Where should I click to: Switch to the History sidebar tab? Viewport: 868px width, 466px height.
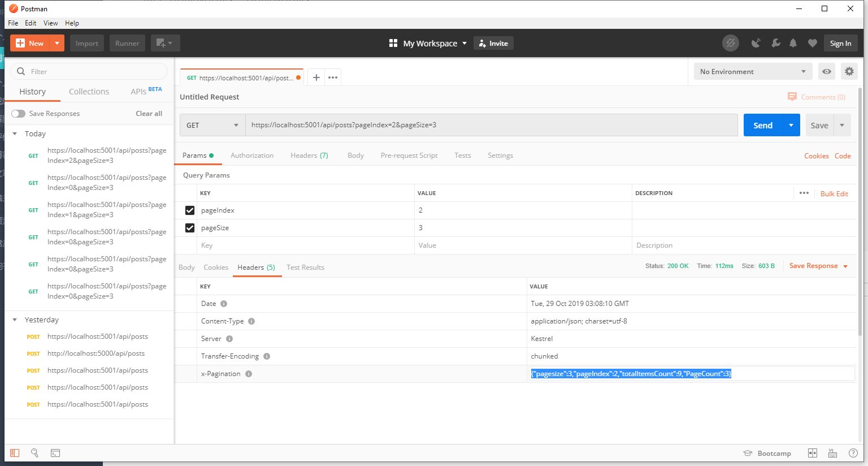32,92
